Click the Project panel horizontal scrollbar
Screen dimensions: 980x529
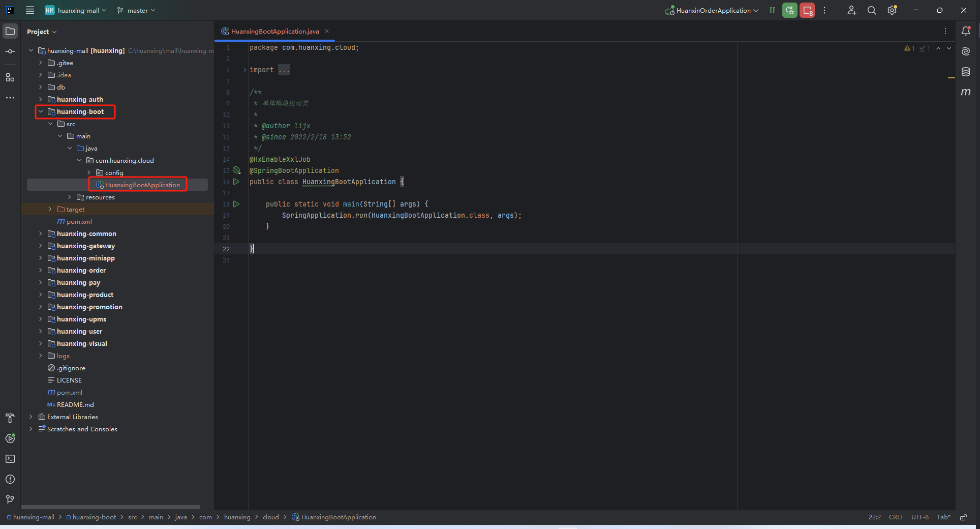pyautogui.click(x=110, y=507)
